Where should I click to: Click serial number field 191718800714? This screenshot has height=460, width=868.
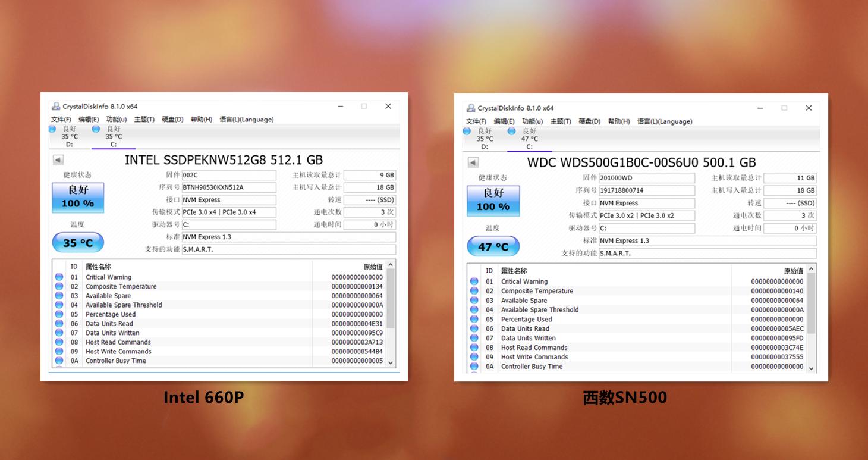pos(646,190)
